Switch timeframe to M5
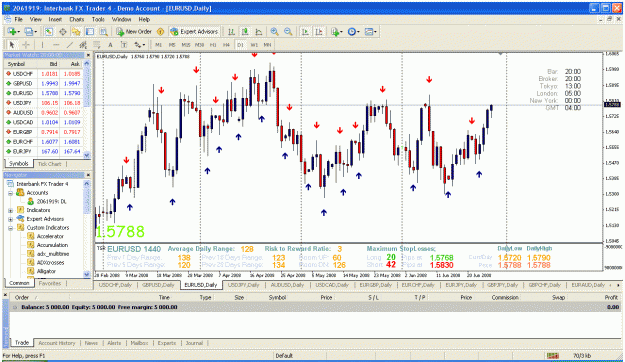The width and height of the screenshot is (625, 362). [172, 45]
